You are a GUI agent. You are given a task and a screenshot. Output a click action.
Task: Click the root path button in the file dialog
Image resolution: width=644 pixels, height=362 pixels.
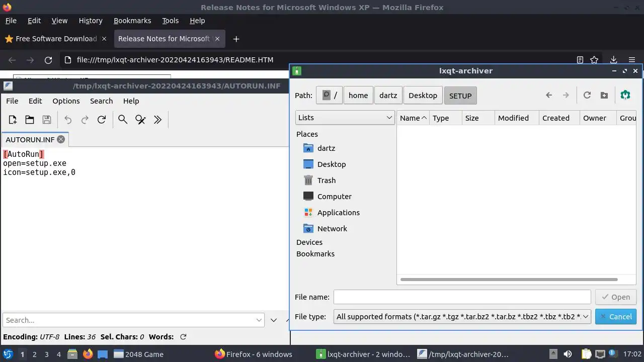pyautogui.click(x=330, y=96)
